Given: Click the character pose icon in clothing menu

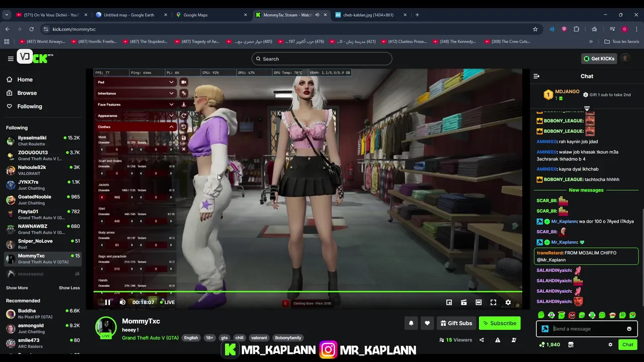Looking at the screenshot, I should 184,105.
